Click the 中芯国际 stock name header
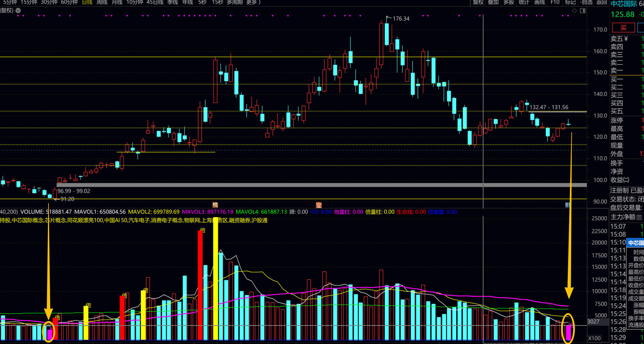The image size is (644, 344). pyautogui.click(x=624, y=4)
